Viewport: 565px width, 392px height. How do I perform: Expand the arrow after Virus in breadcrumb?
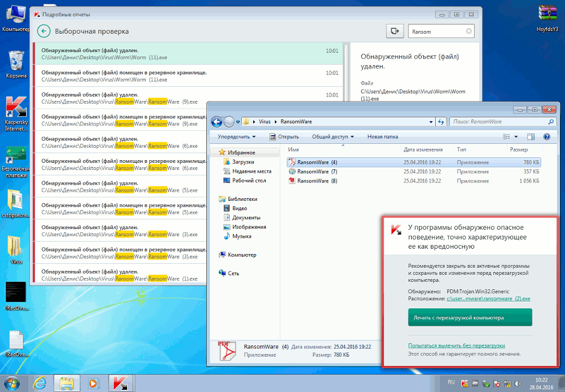[x=277, y=122]
